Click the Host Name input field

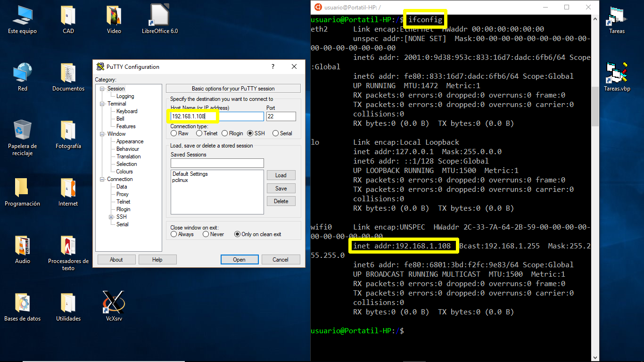[x=217, y=116]
